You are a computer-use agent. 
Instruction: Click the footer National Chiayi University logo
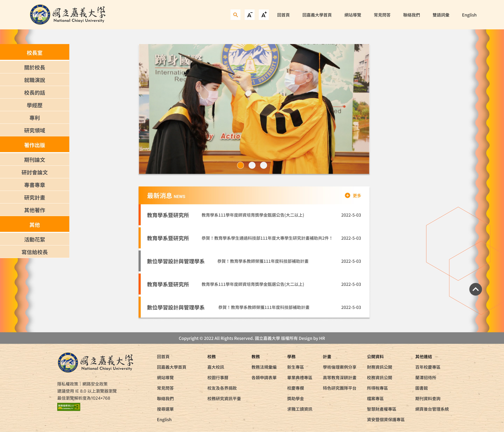point(95,362)
